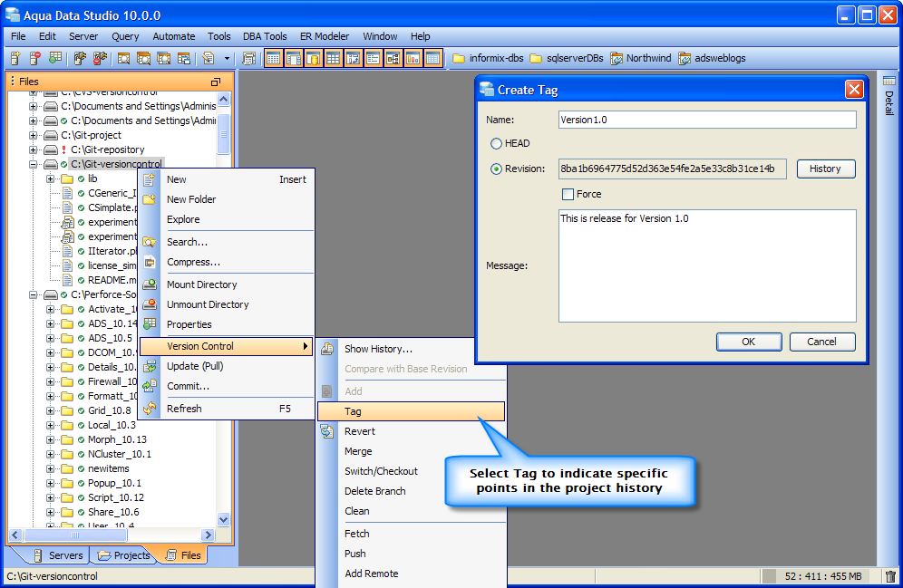
Task: Expand the lib folder node
Action: pyautogui.click(x=51, y=178)
